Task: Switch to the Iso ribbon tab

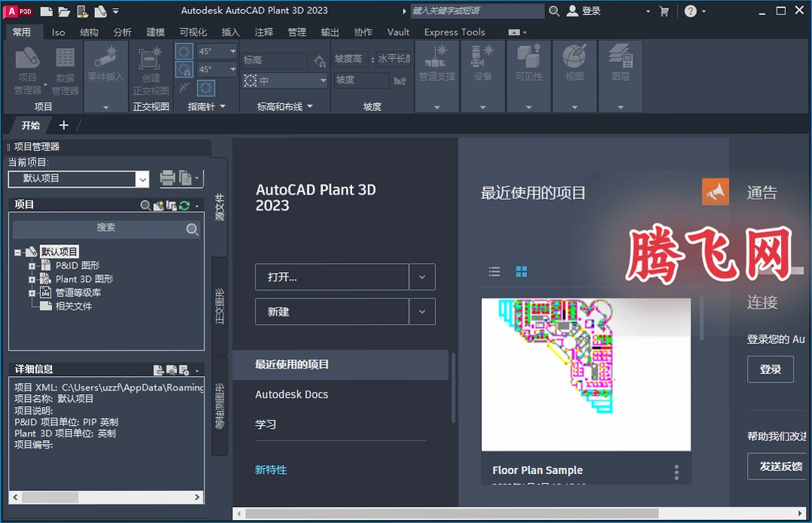Action: coord(59,32)
